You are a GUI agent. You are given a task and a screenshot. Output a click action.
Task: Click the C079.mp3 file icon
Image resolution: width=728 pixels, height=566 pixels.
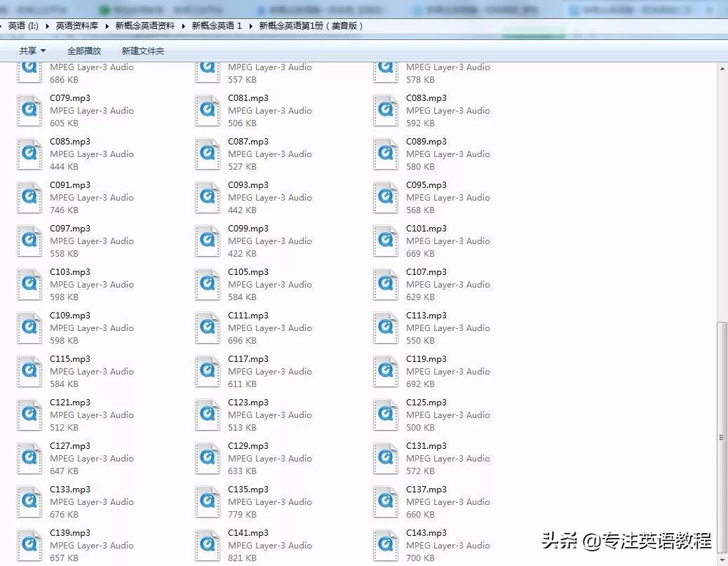[29, 111]
